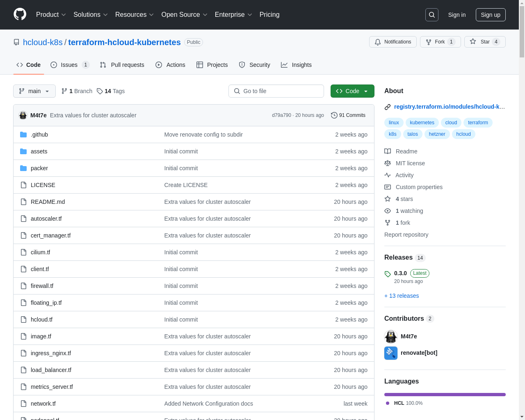Click the 0.3.0 release tag icon
Viewport: 525px width, 420px height.
pos(388,274)
